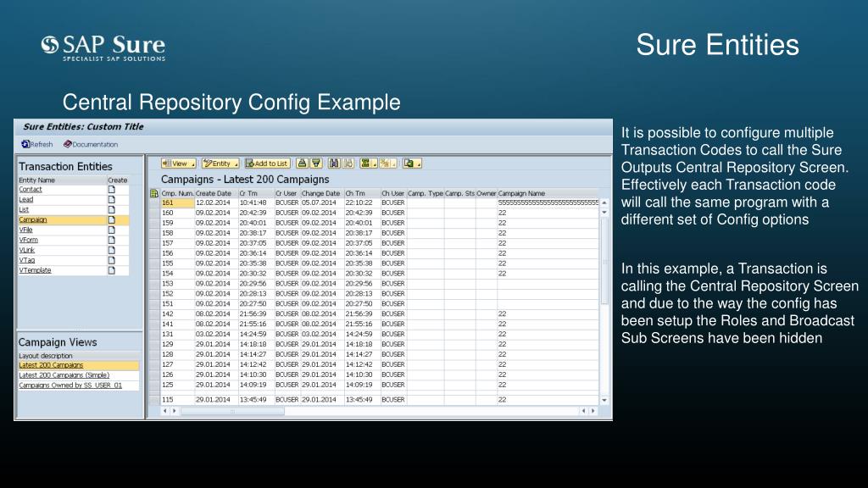
Task: Select campaign number cell 160
Action: click(177, 213)
